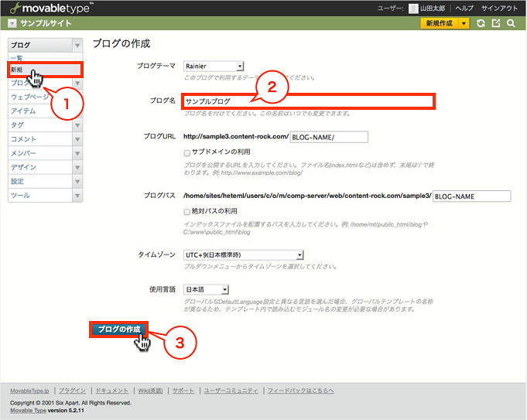Viewport: 527px width, 420px height.
Task: Click the ブログの作成 submit button
Action: tap(118, 330)
